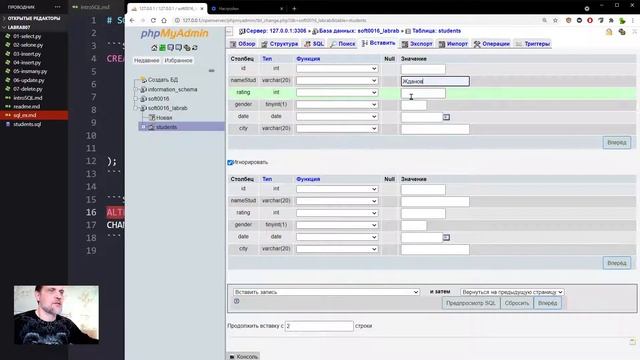Open calendar picker for second form date field

[x=446, y=237]
